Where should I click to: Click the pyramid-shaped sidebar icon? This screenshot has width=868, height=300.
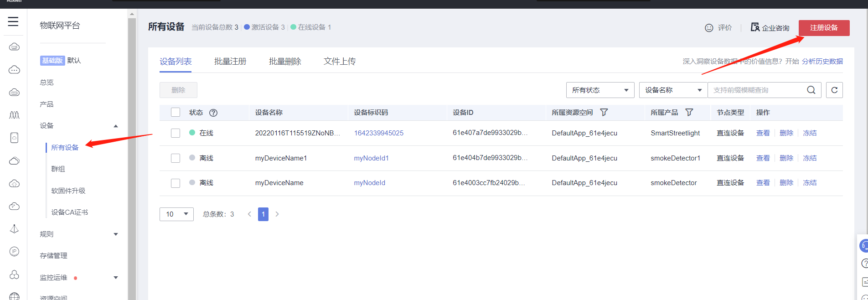14,229
